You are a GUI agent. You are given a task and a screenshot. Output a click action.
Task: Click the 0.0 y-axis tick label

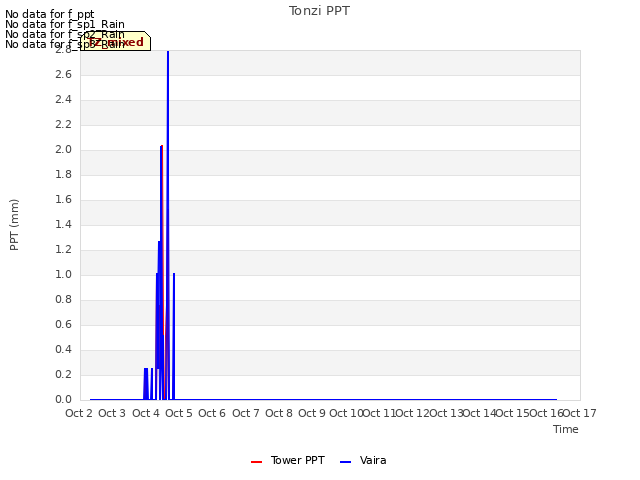63,399
